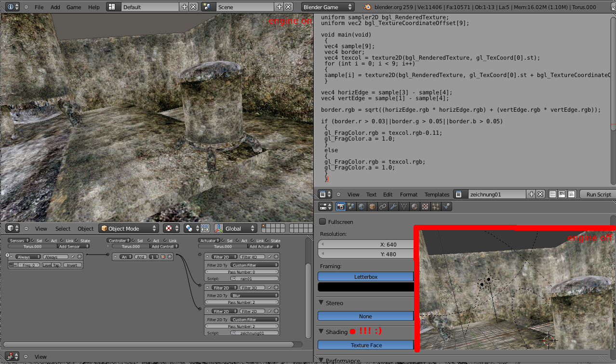616x364 pixels.
Task: Open the Templates menu in text editor
Action: (x=437, y=195)
